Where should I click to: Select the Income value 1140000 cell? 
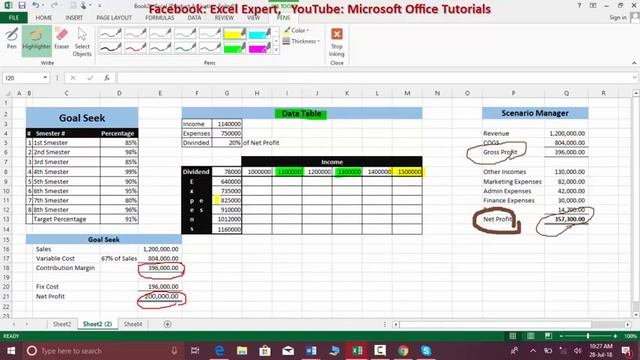pyautogui.click(x=227, y=124)
